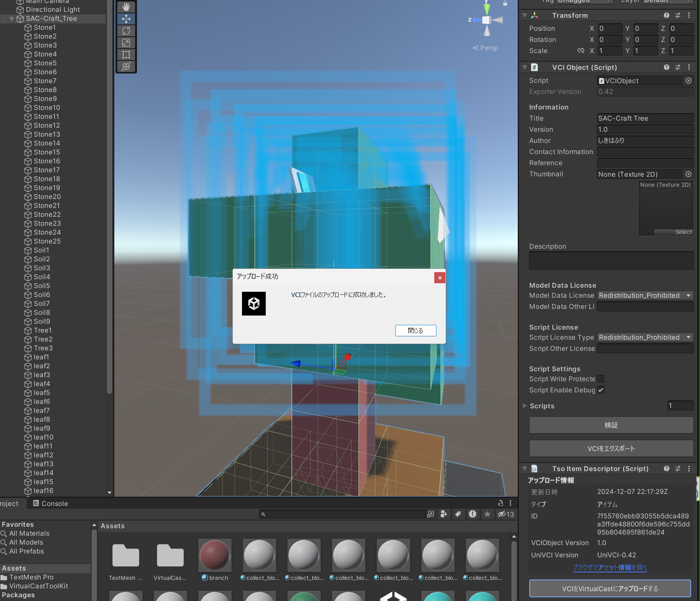This screenshot has width=700, height=601.
Task: Disable Script Enable Debug checkbox
Action: point(601,390)
